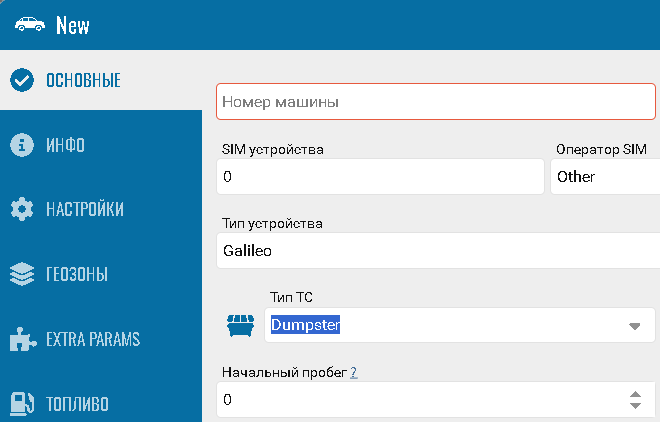Click the checkmark icon beside ОСНОВНЫЕ

[x=22, y=80]
